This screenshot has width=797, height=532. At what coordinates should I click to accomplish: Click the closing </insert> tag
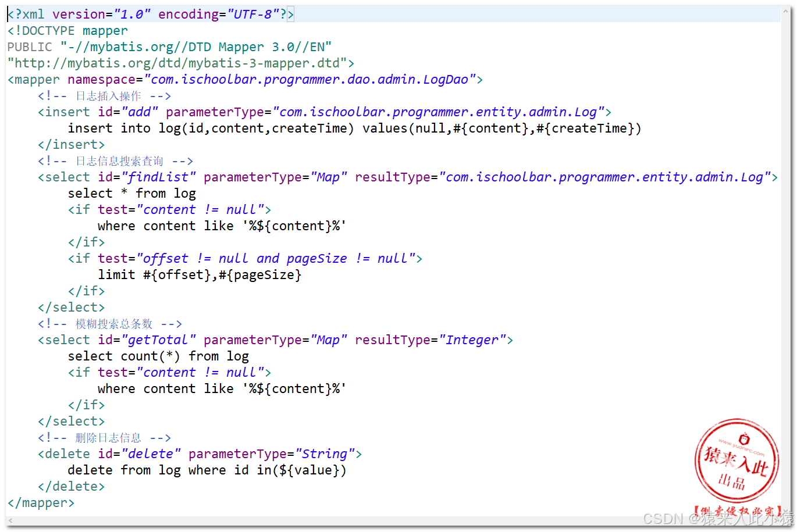click(71, 144)
